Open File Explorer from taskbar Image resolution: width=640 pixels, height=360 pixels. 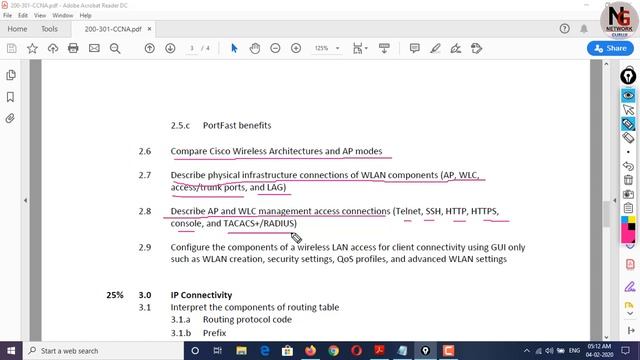click(x=241, y=351)
